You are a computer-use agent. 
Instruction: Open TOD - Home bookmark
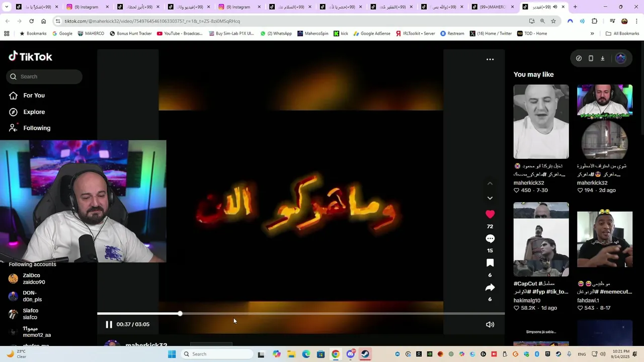532,34
